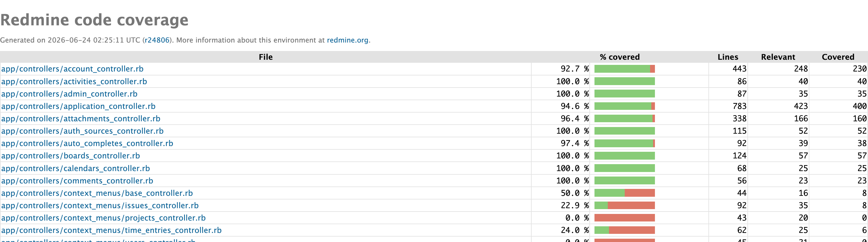This screenshot has width=868, height=242.
Task: Open activities_controller.rb file link
Action: point(74,81)
